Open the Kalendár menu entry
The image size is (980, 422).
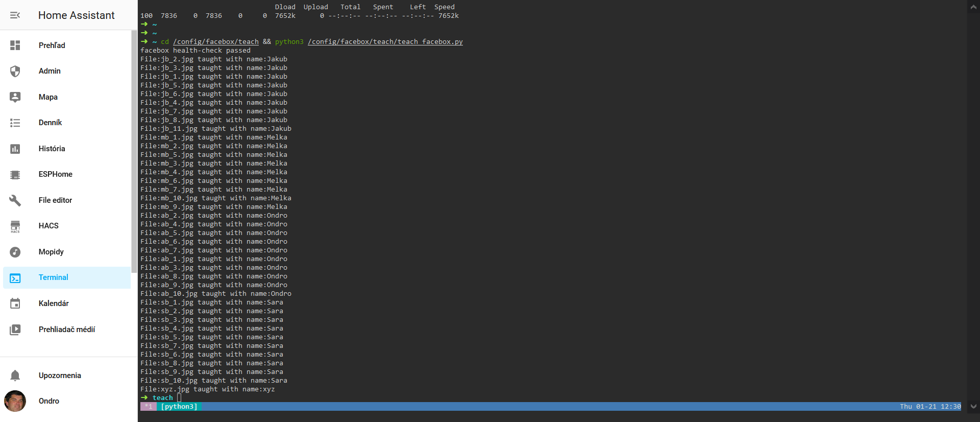tap(67, 303)
